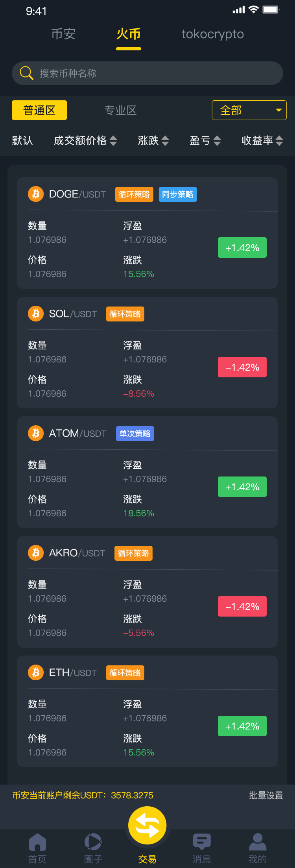295x868 pixels.
Task: Open 批量设置 batch settings
Action: [x=266, y=795]
